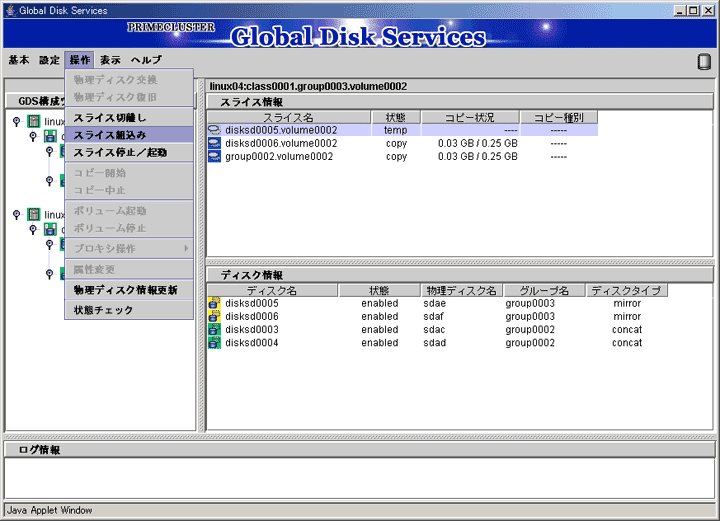Choose 状態チェック from menu
Screen dimensions: 720x521
pyautogui.click(x=129, y=310)
